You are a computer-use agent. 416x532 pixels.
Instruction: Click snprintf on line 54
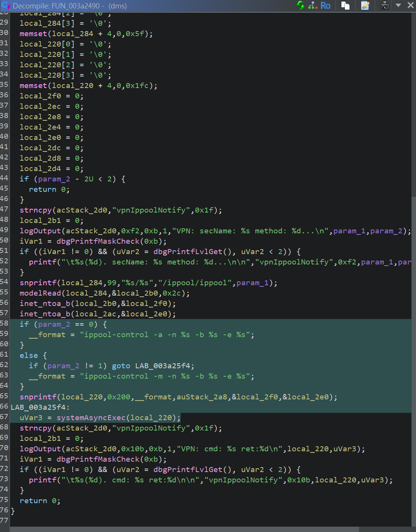click(x=38, y=283)
